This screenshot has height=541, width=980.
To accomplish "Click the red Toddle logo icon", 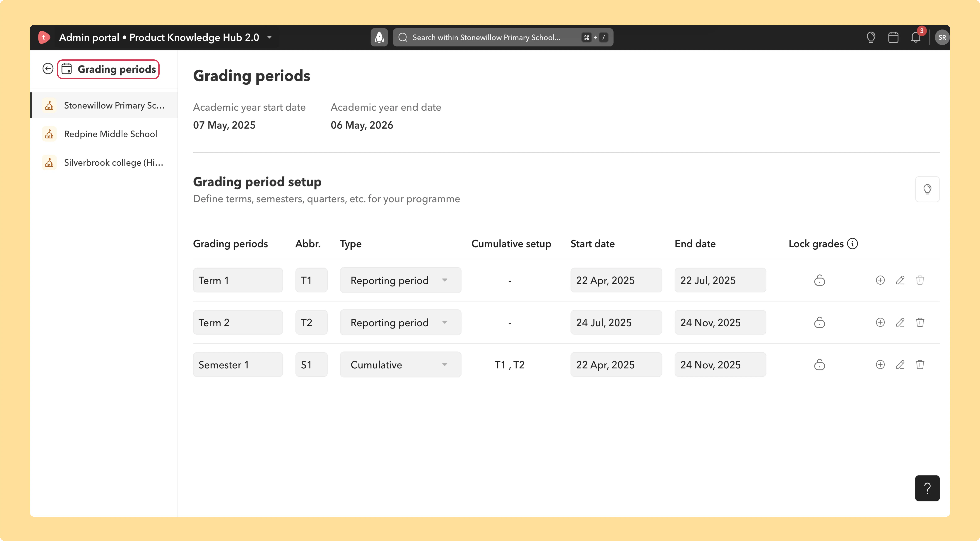I will point(44,37).
